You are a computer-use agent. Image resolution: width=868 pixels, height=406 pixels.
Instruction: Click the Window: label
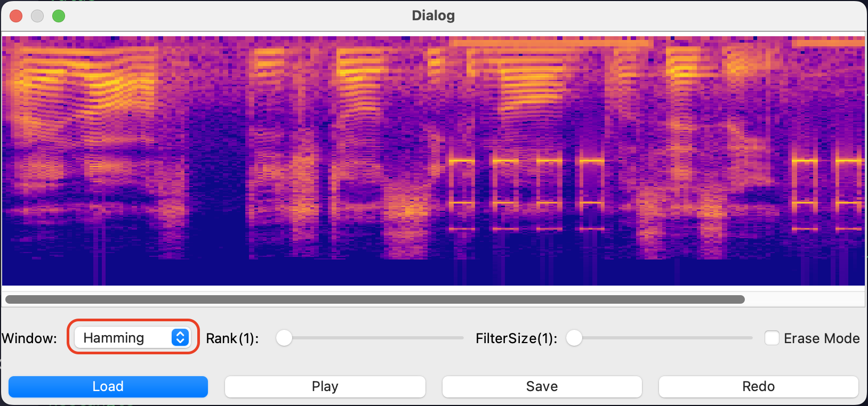tap(29, 338)
